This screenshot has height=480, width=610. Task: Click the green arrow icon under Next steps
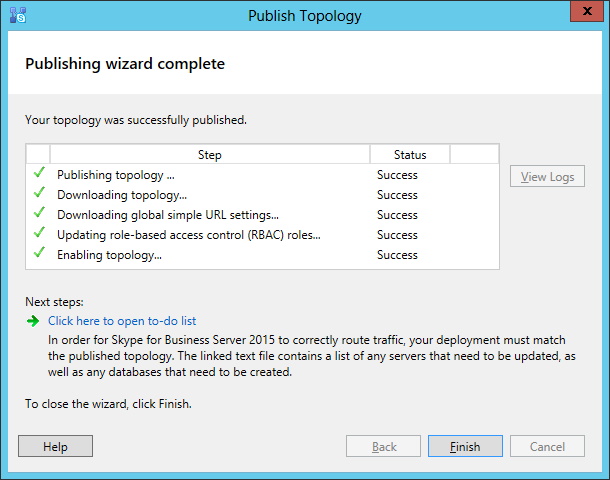33,321
